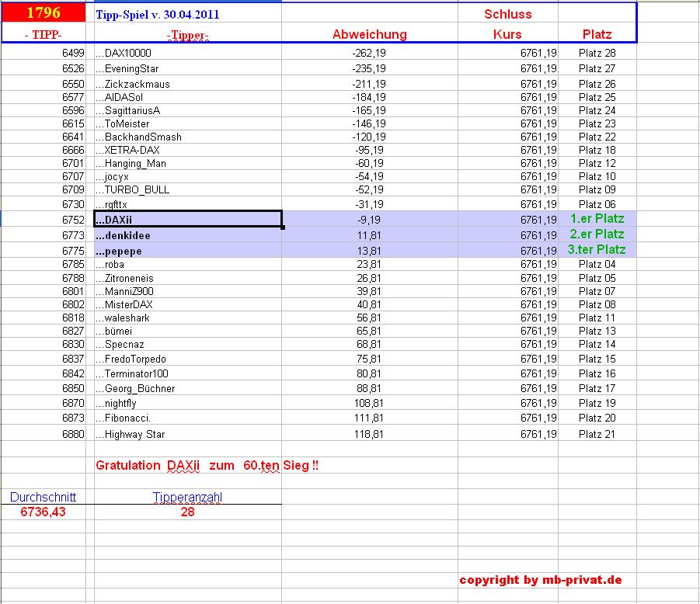Click the green '3.ter Platz' cell
Screen dimensions: 700x604
(x=597, y=249)
